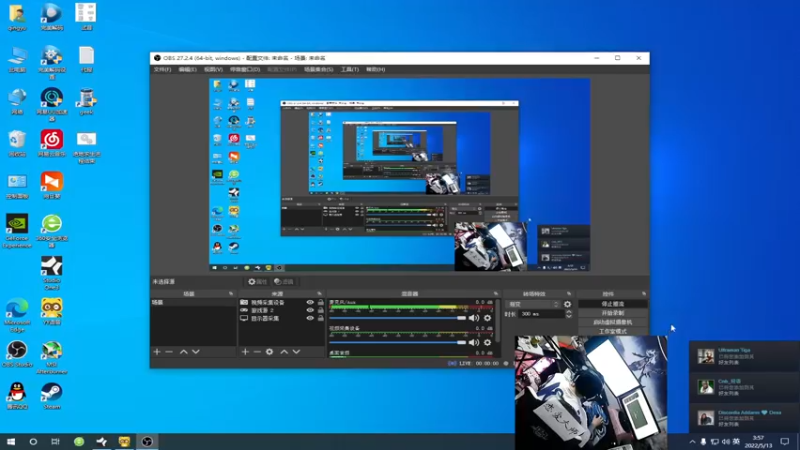Click the Start Recording button
Viewport: 800px width, 450px height.
pyautogui.click(x=613, y=313)
